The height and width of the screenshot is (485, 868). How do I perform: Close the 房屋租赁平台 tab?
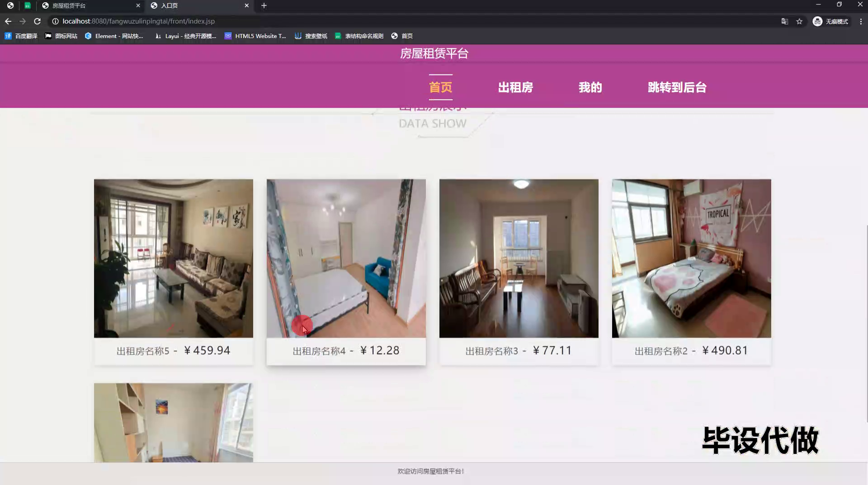click(x=138, y=5)
